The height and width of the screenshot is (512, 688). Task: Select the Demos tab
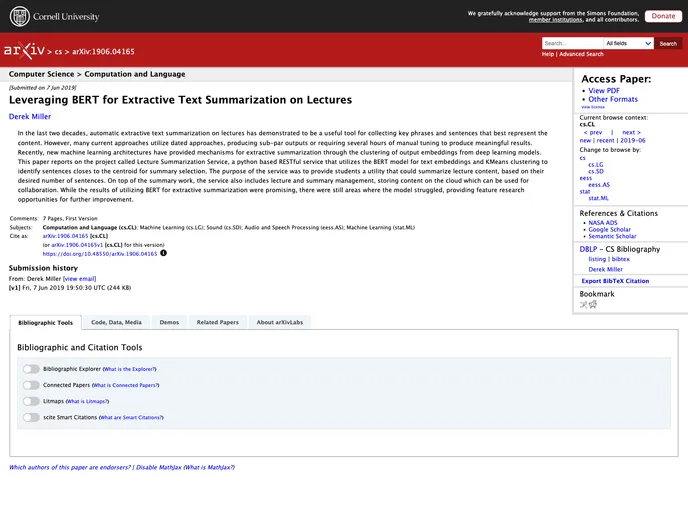(x=169, y=322)
